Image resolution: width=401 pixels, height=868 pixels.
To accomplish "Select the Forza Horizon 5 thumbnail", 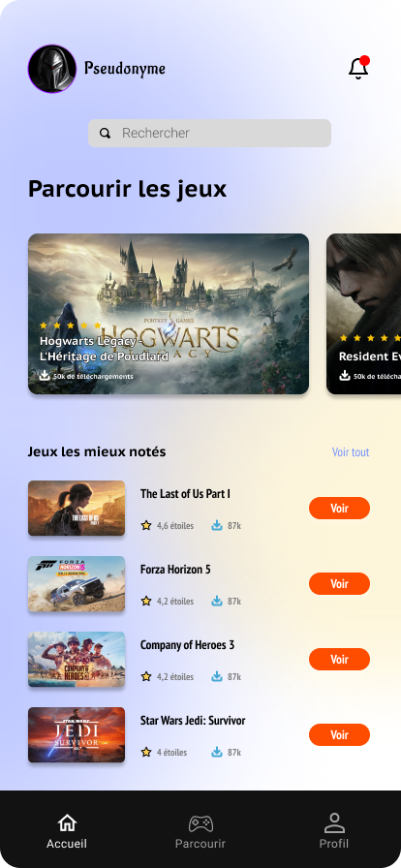I will tap(77, 583).
